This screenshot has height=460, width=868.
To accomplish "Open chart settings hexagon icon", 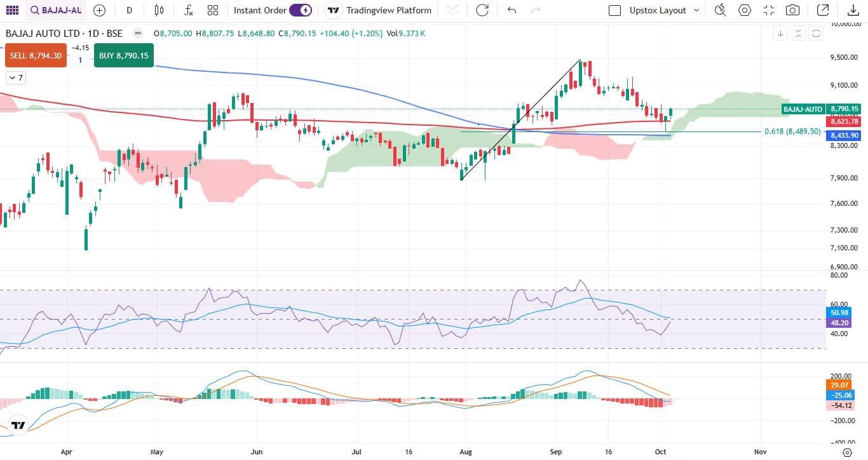I will point(745,10).
